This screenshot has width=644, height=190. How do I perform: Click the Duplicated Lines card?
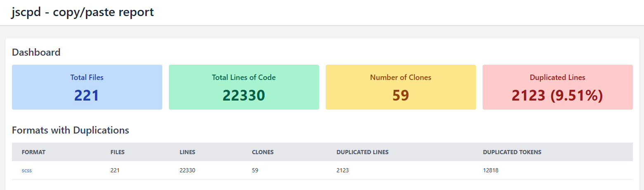[558, 87]
